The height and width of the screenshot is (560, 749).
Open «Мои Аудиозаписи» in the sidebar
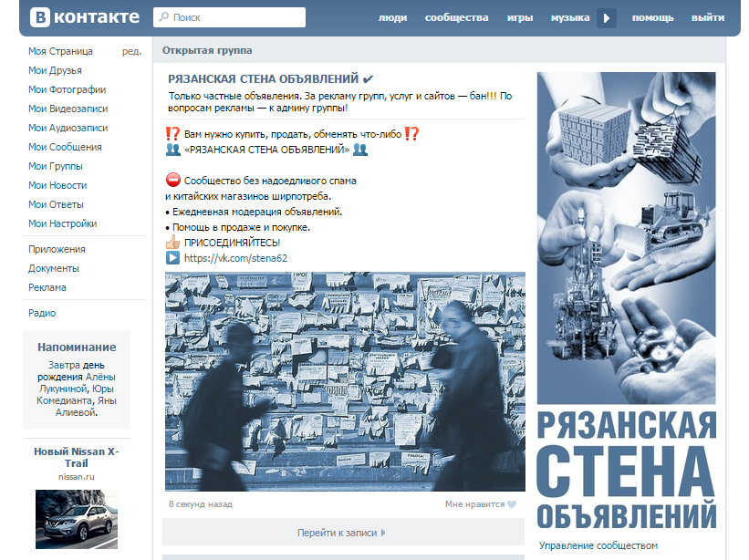tap(68, 128)
